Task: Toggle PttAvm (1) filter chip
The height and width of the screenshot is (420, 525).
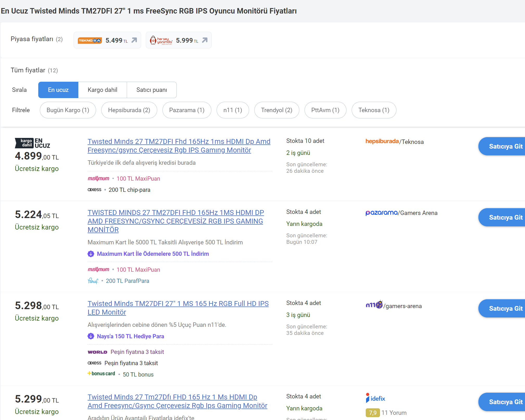Action: (325, 110)
